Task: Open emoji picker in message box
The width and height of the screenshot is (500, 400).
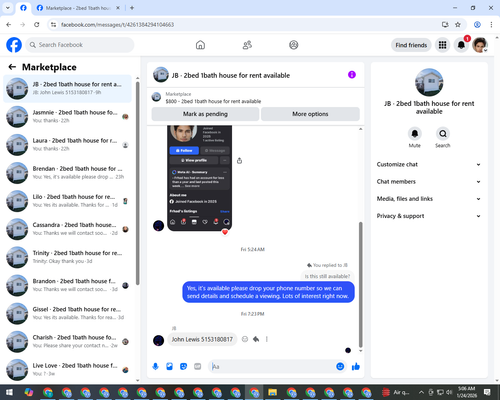Action: click(340, 367)
